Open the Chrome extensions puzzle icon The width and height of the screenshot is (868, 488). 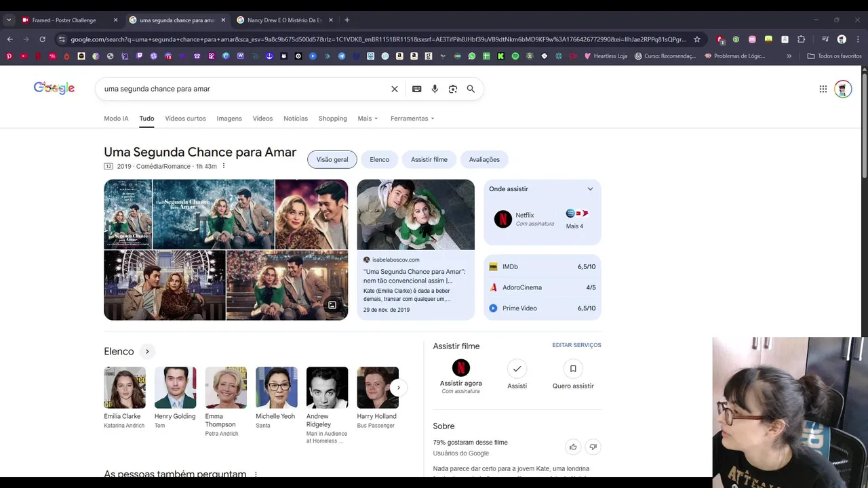(801, 39)
